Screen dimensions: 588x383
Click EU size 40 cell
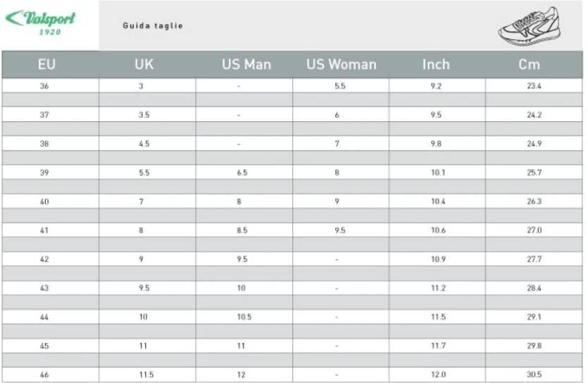click(x=51, y=201)
